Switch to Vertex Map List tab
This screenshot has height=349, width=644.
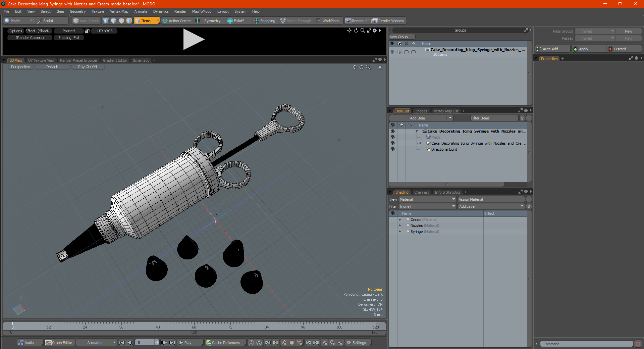[x=446, y=111]
